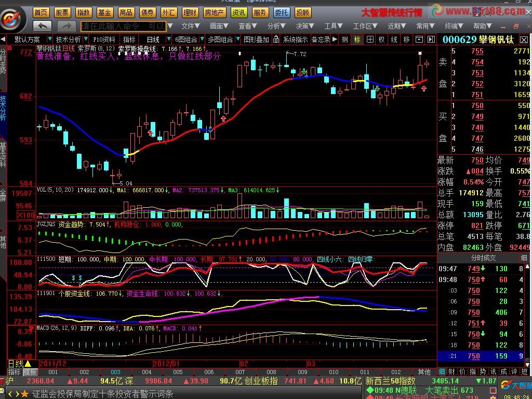Click the 系统指示 toolbar button
Image resolution: width=532 pixels, height=399 pixels.
[295, 39]
